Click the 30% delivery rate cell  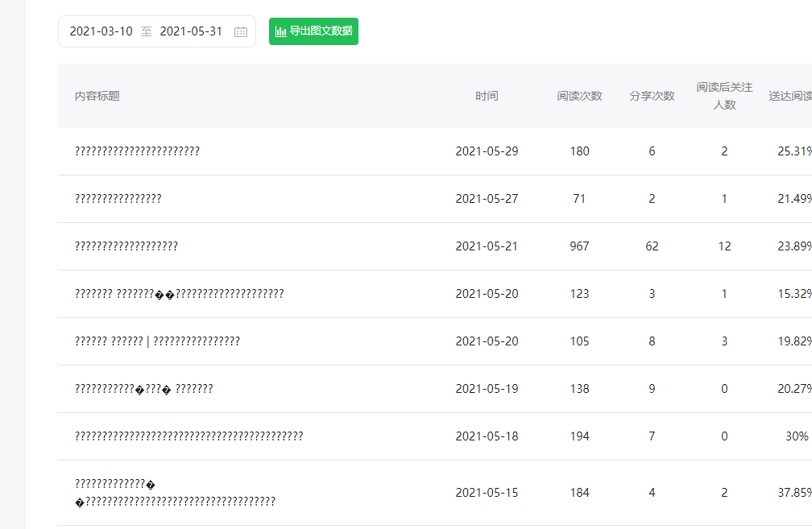[x=797, y=436]
